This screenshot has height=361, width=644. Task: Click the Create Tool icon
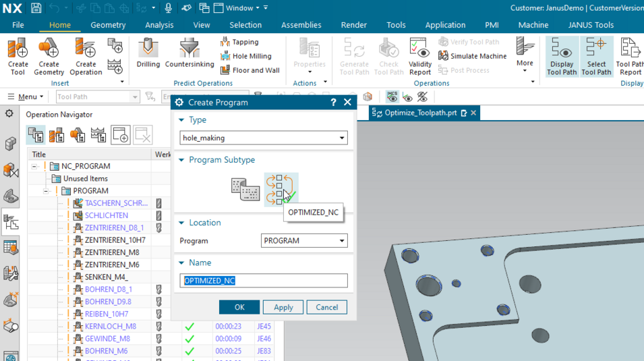18,56
